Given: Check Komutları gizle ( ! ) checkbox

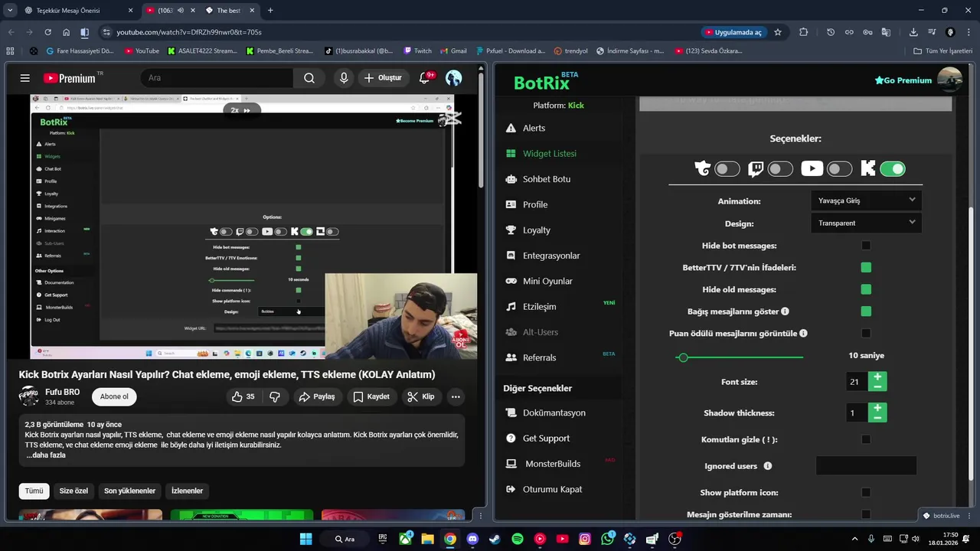Looking at the screenshot, I should click(x=866, y=439).
